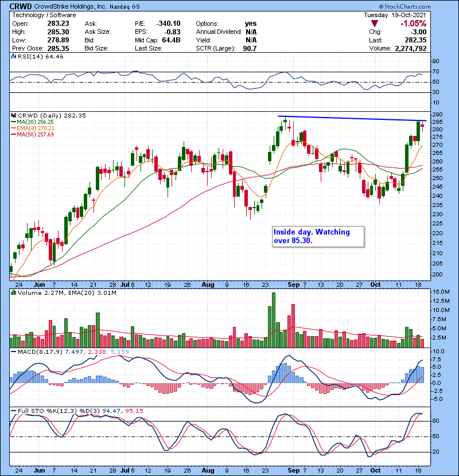
Task: Click the Chg value -3.00
Action: click(x=418, y=32)
